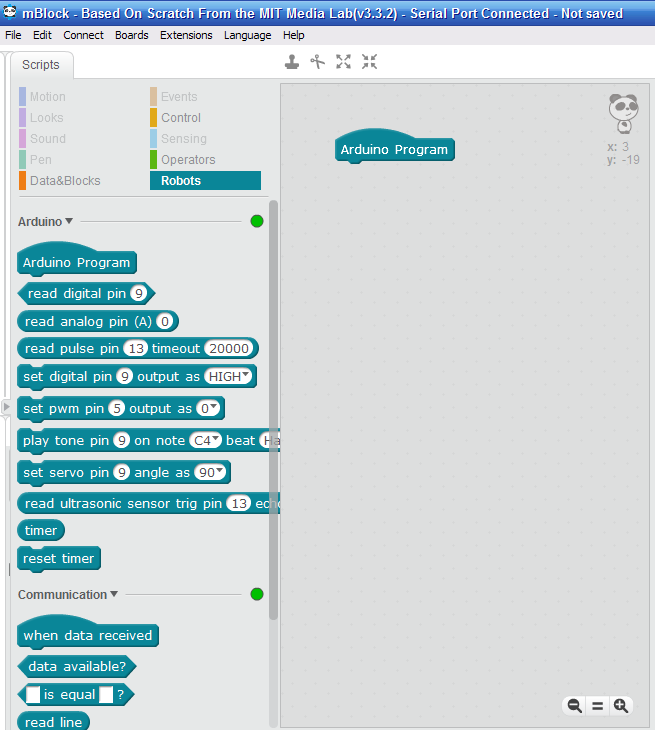
Task: Select the Control block category
Action: click(x=181, y=117)
